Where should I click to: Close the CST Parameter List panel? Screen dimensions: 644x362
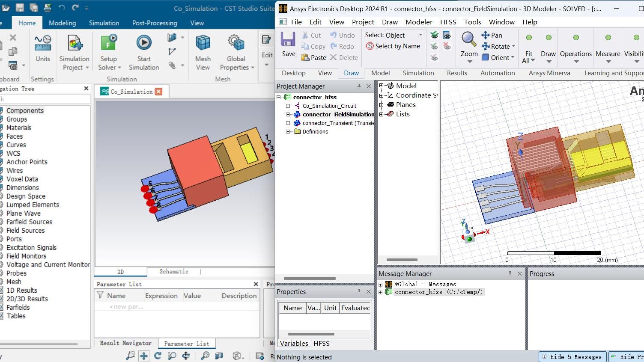256,284
